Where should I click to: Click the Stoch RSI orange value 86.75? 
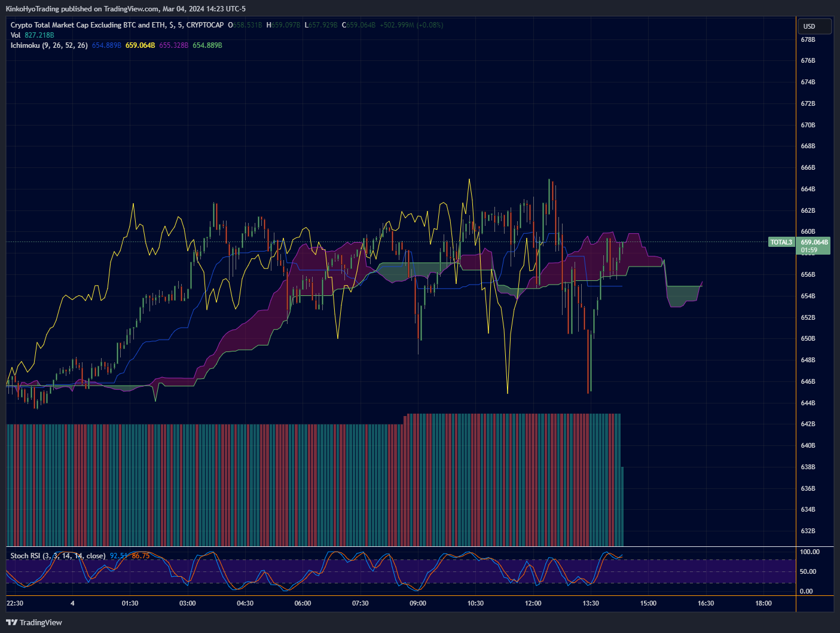pyautogui.click(x=140, y=556)
